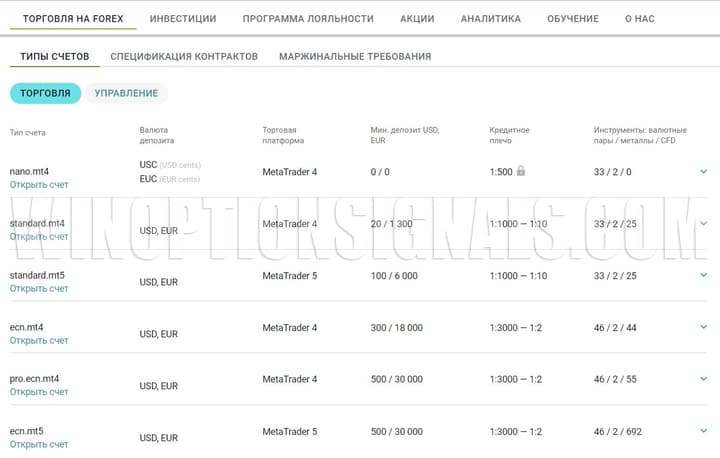
Task: Click Открыть счет under ecn.mt4
Action: [x=39, y=341]
